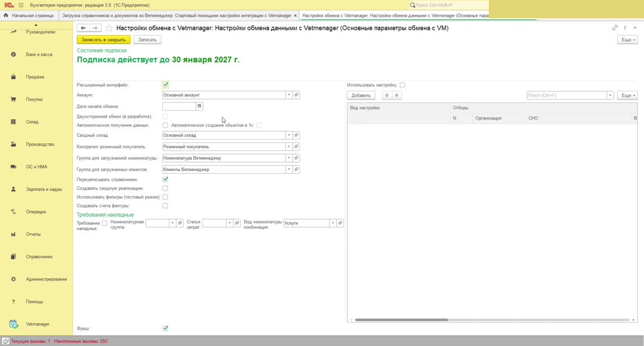
Task: Open the Еще menu above the settings table
Action: (x=628, y=95)
